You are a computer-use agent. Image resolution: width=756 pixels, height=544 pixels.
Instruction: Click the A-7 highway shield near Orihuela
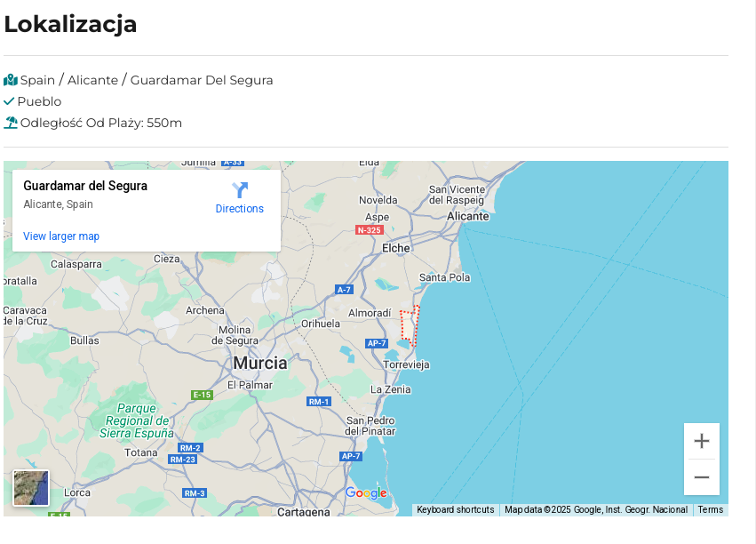[x=345, y=290]
